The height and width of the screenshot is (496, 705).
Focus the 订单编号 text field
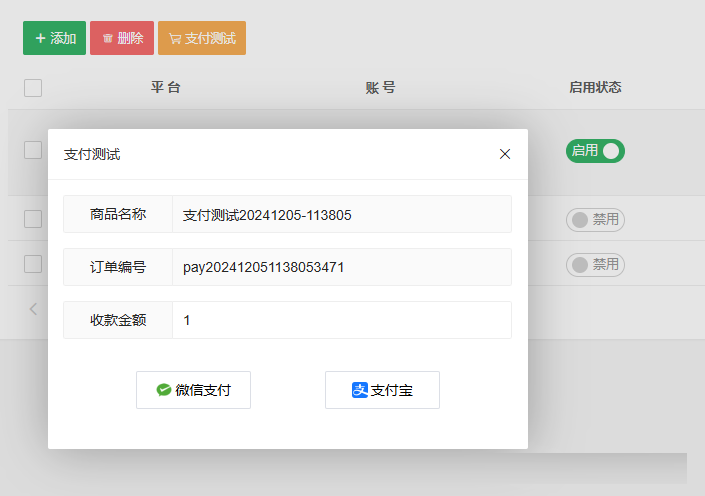pos(341,267)
